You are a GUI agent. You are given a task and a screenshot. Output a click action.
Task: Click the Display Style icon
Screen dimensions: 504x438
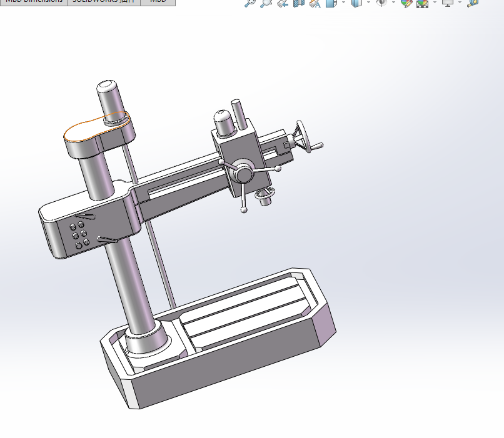pos(356,3)
